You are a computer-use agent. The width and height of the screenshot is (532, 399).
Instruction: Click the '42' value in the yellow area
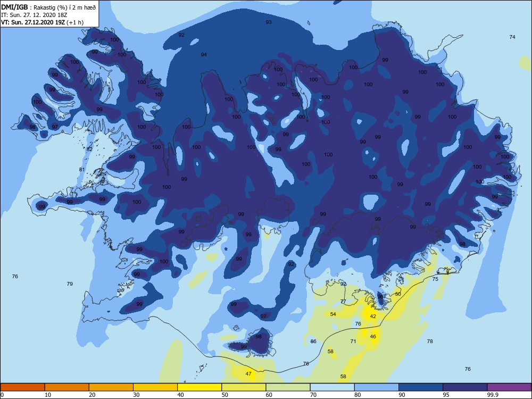click(x=373, y=317)
